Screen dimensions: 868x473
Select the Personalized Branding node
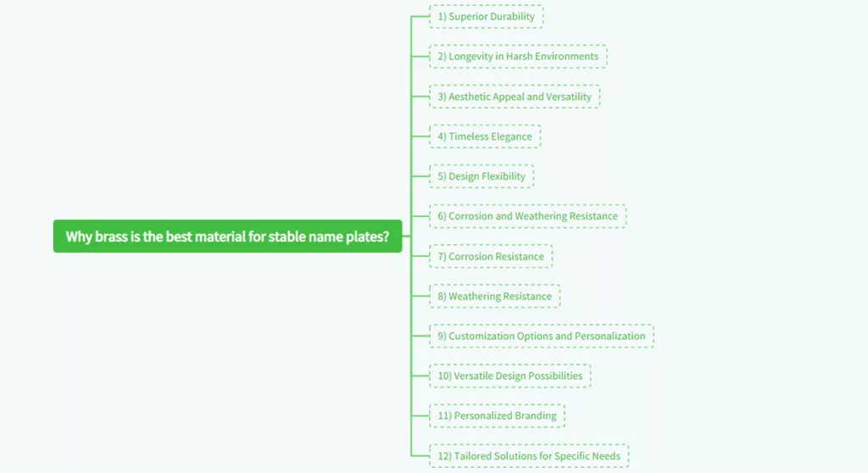[x=497, y=415]
